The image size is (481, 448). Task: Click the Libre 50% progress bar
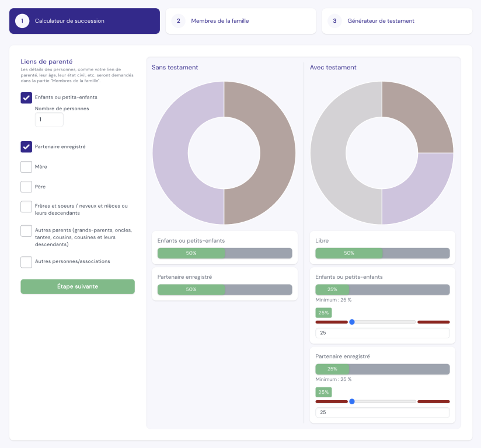point(382,253)
